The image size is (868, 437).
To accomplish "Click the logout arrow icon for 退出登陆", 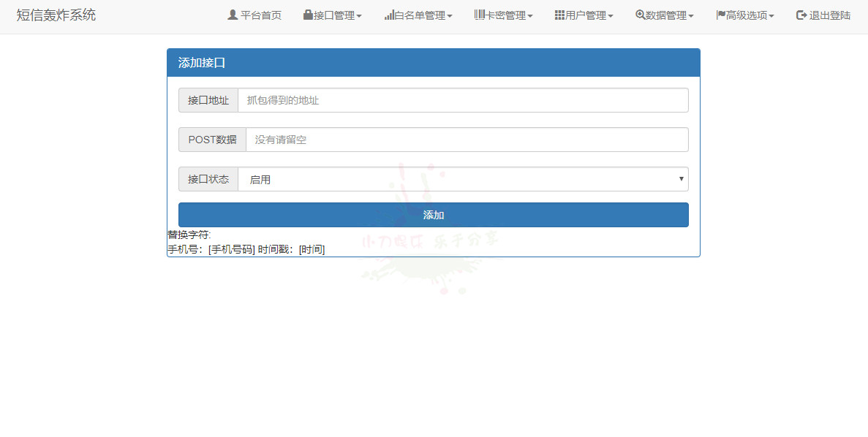I will 801,15.
